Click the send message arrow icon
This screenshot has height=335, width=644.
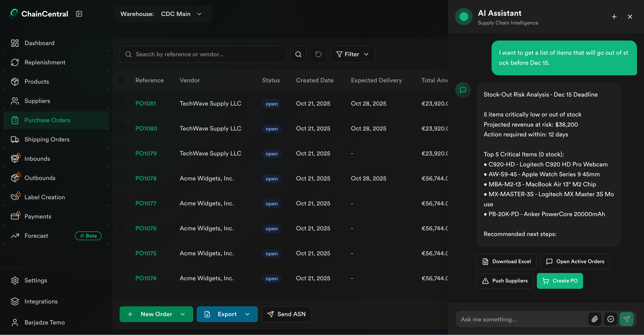[626, 319]
